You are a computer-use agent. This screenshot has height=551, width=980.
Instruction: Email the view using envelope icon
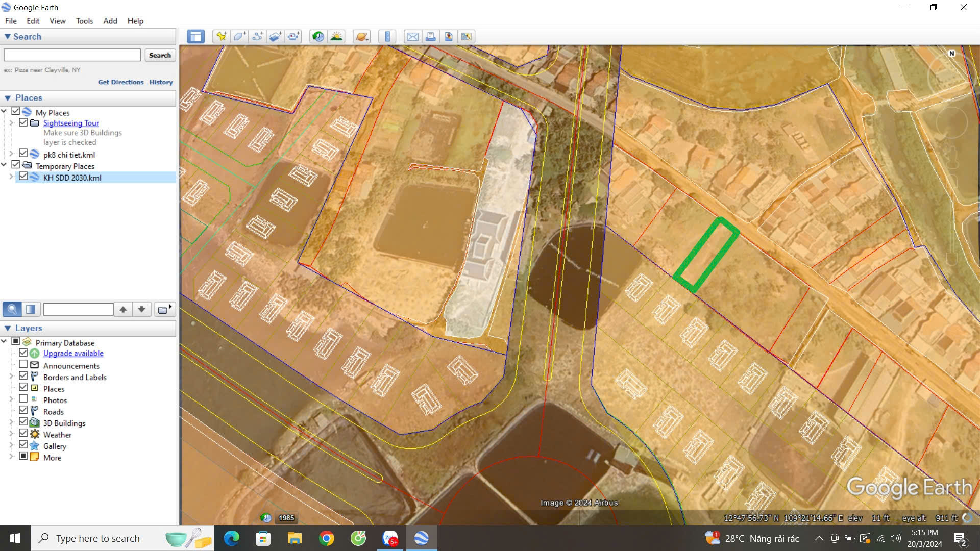(x=412, y=36)
